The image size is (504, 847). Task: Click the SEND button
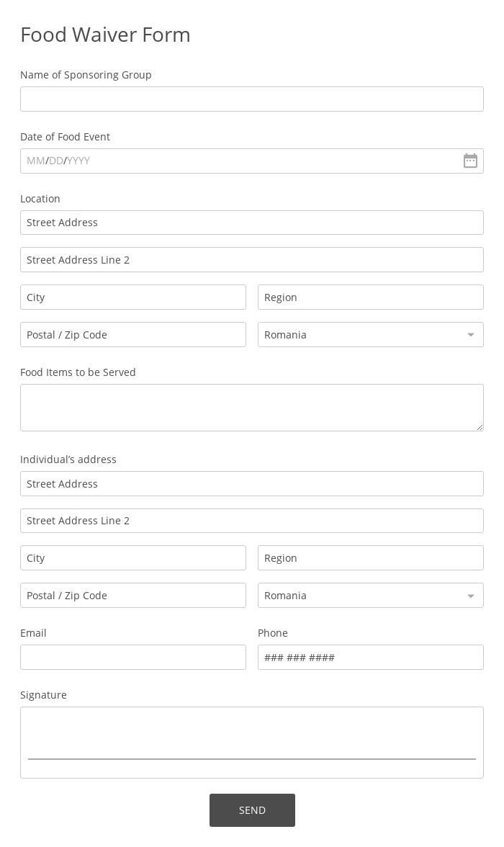252,810
